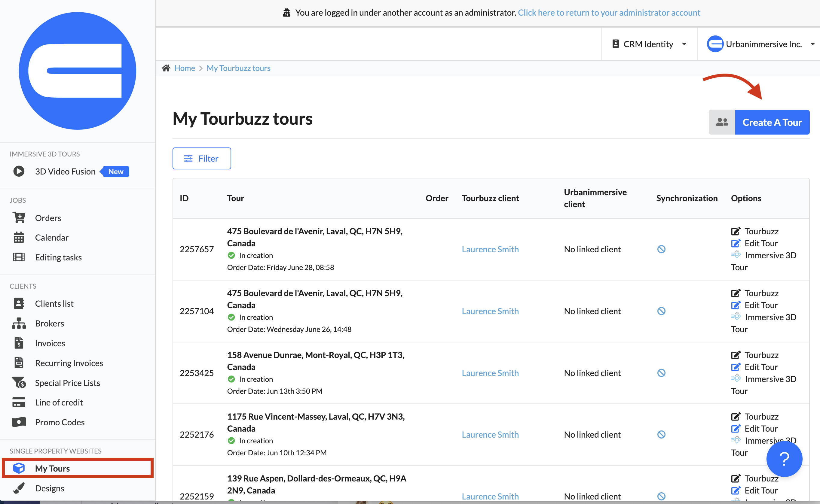The height and width of the screenshot is (504, 820).
Task: Open the Clients list contact icon
Action: (x=19, y=303)
